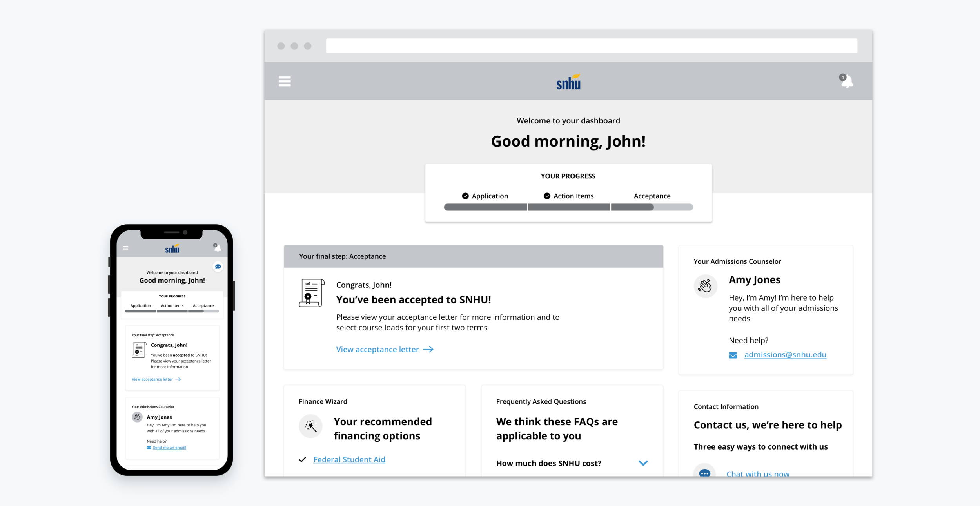The width and height of the screenshot is (980, 506).
Task: Tap the chat bubble icon on the phone screen
Action: (x=218, y=267)
